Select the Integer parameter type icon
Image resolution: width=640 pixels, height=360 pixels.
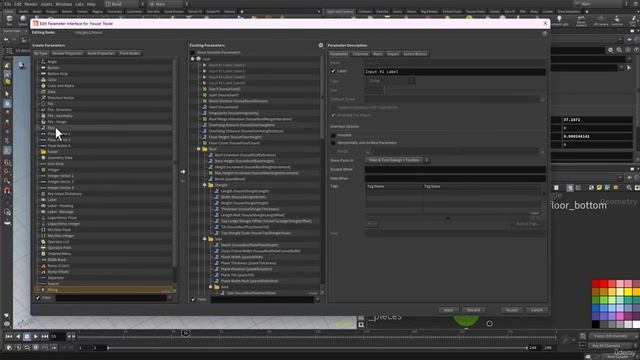pos(43,169)
